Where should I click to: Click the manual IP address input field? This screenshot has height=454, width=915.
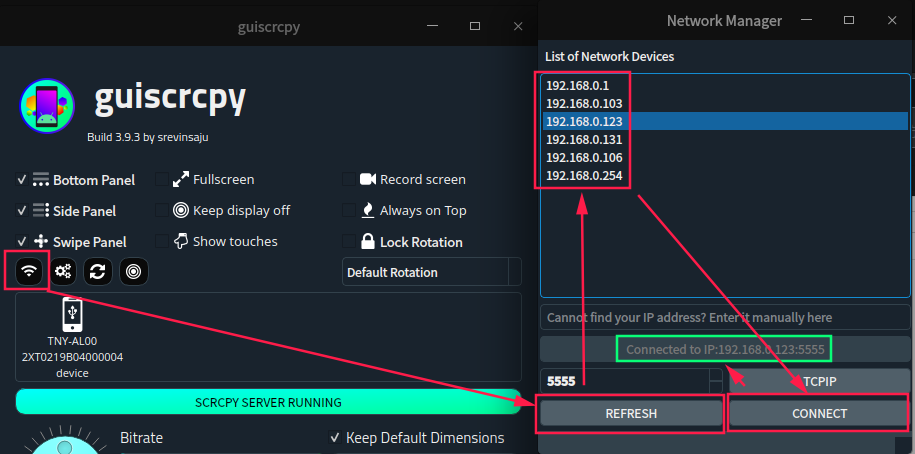coord(725,318)
